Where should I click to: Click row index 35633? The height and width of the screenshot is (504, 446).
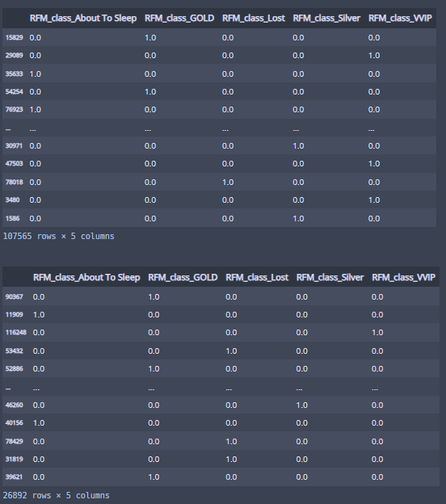(x=15, y=74)
